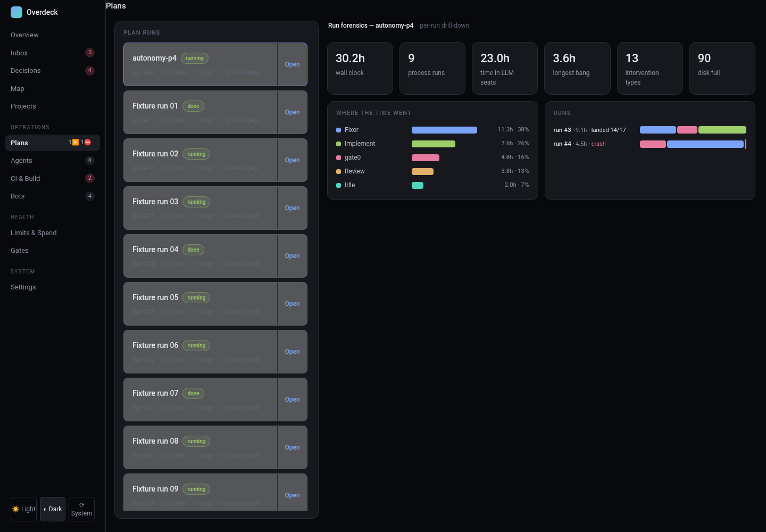Select the Dark theme option

coord(53,509)
